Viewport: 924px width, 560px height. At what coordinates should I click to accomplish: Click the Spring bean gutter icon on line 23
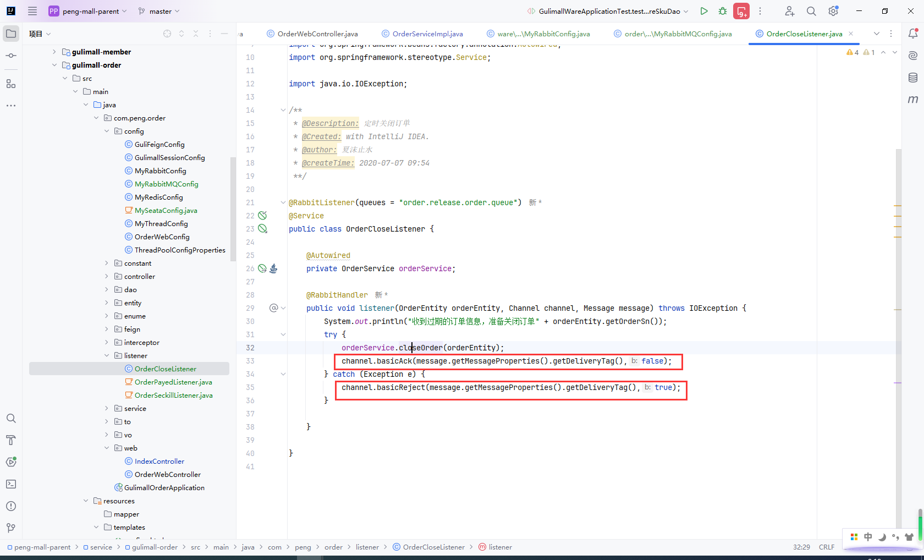[x=262, y=229]
